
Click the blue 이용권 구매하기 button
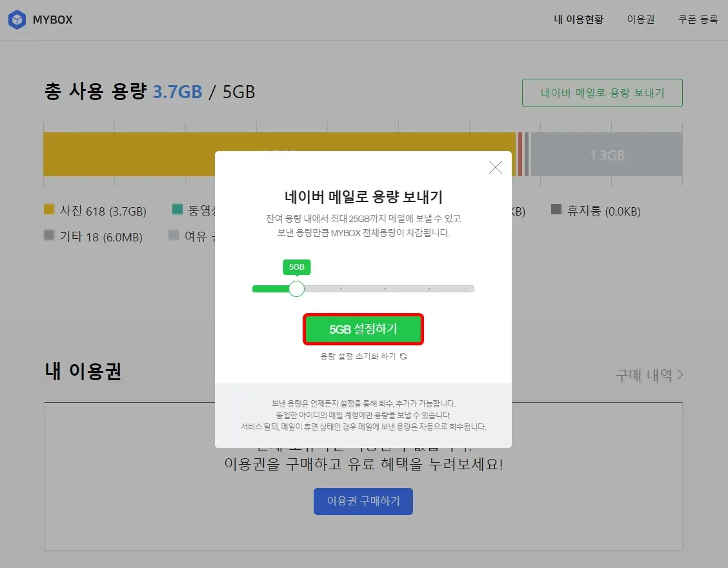363,501
